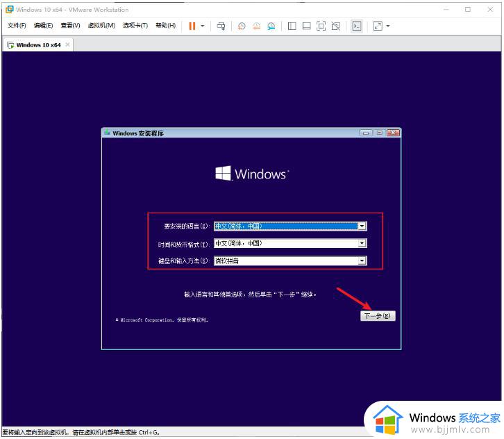Viewport: 504px width, 439px height.
Task: Click the enter full screen icon
Action: (x=321, y=26)
